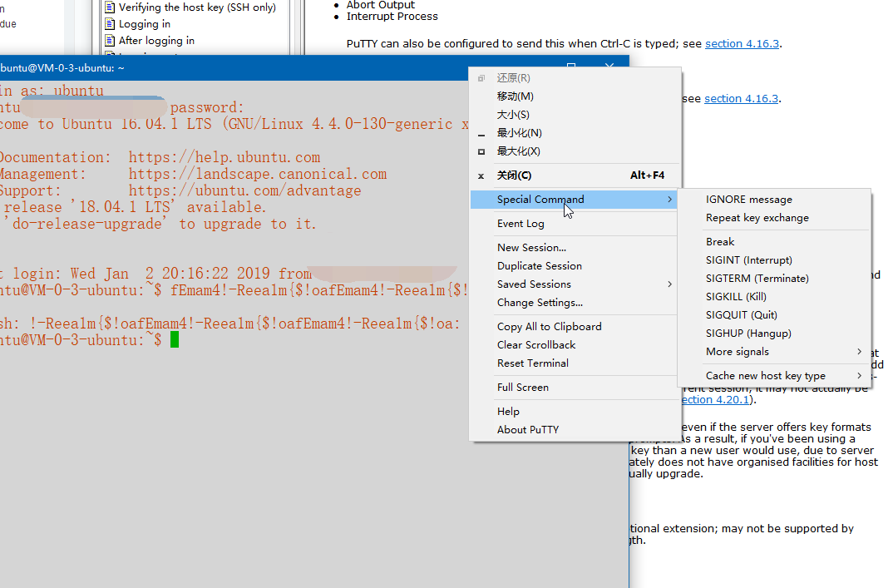
Task: Close the PuTTY window with X button
Action: click(x=609, y=66)
